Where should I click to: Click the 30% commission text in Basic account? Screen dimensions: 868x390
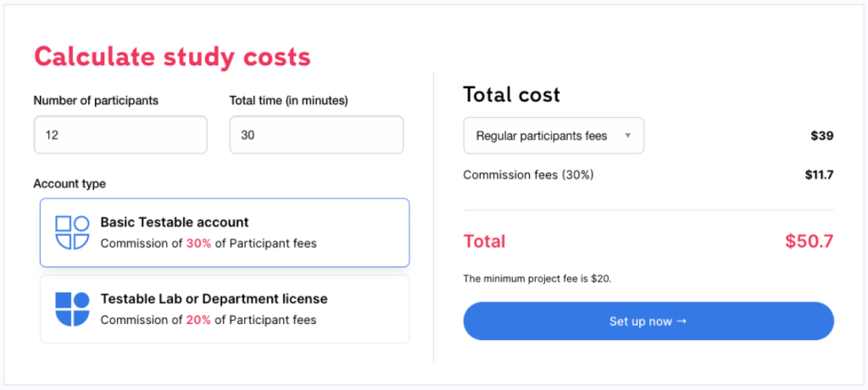point(198,243)
